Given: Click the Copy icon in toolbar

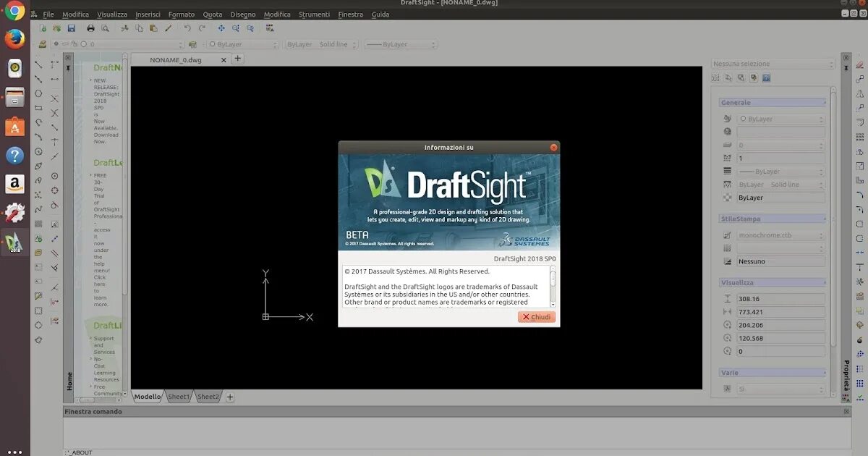Looking at the screenshot, I should [139, 28].
